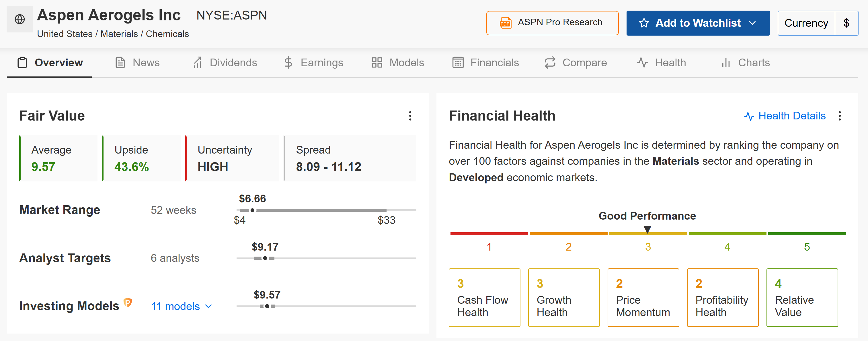Click the Health Details pulse icon
Viewport: 868px width, 341px height.
point(749,116)
